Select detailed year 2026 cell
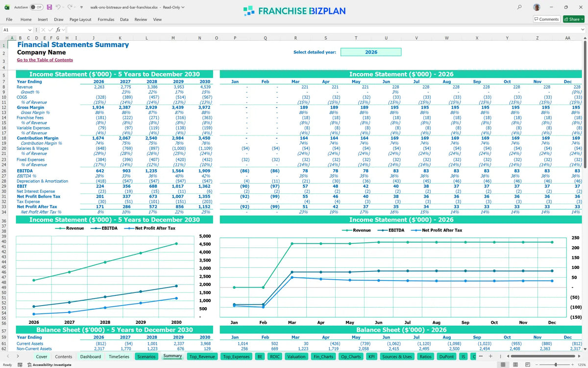This screenshot has height=368, width=588. click(371, 52)
